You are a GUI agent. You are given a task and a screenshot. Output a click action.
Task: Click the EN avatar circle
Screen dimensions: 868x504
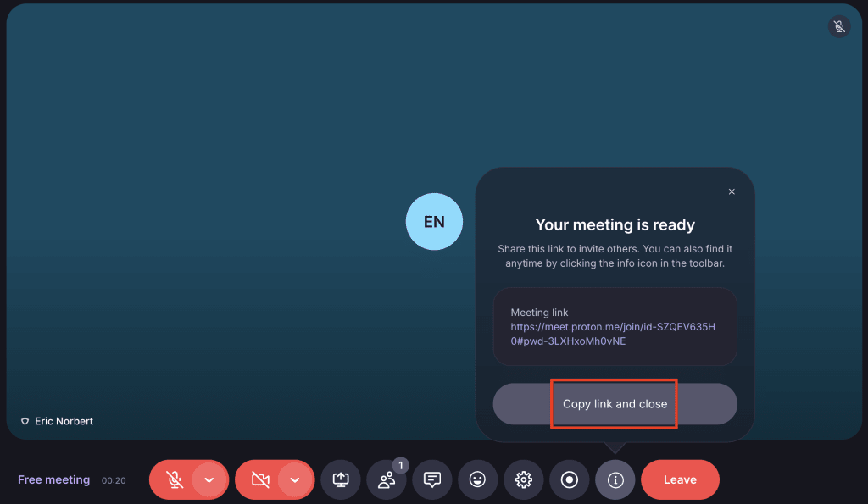click(434, 221)
